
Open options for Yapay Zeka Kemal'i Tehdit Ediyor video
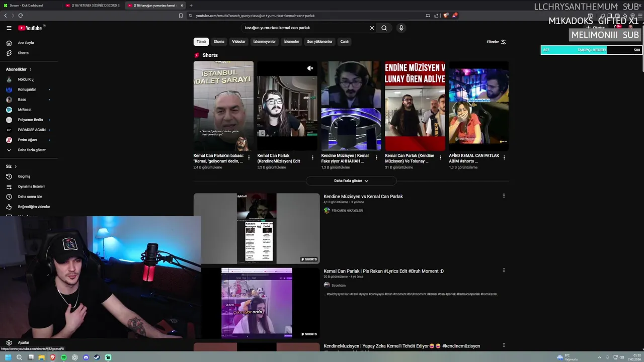point(504,345)
